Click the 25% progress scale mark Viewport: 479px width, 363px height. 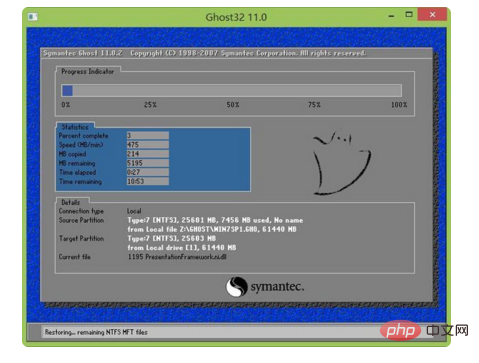click(x=150, y=105)
